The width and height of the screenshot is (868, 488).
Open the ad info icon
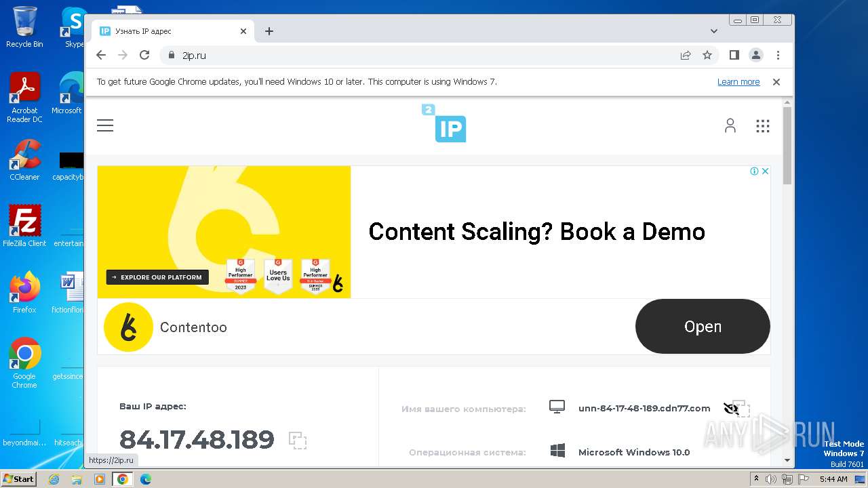pos(754,171)
